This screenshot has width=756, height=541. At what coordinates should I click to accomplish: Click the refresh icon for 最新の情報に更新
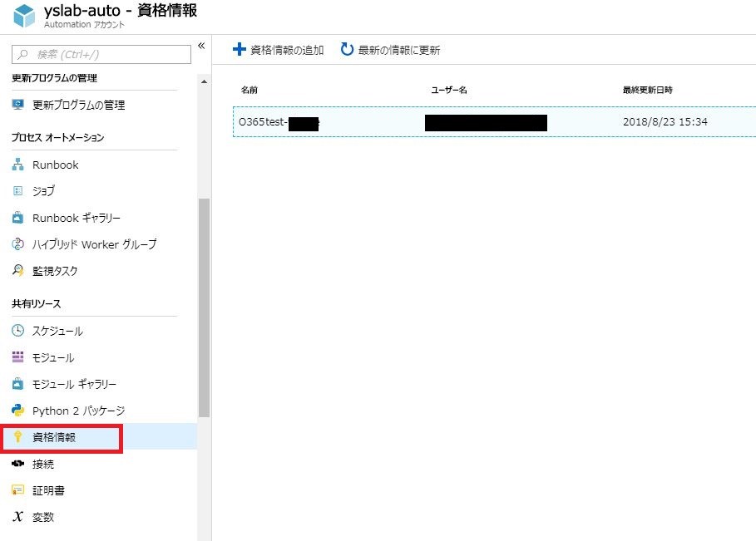[x=347, y=49]
